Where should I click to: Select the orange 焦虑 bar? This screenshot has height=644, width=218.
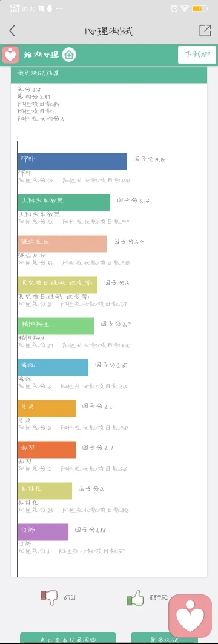coord(47,408)
